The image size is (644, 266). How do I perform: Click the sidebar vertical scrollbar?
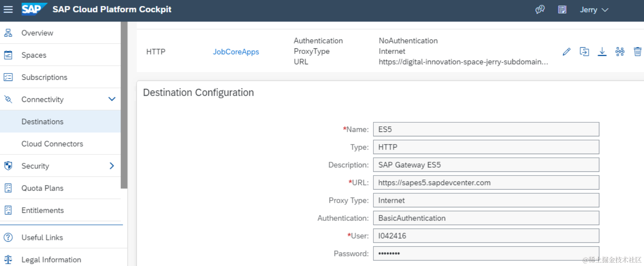click(x=124, y=105)
